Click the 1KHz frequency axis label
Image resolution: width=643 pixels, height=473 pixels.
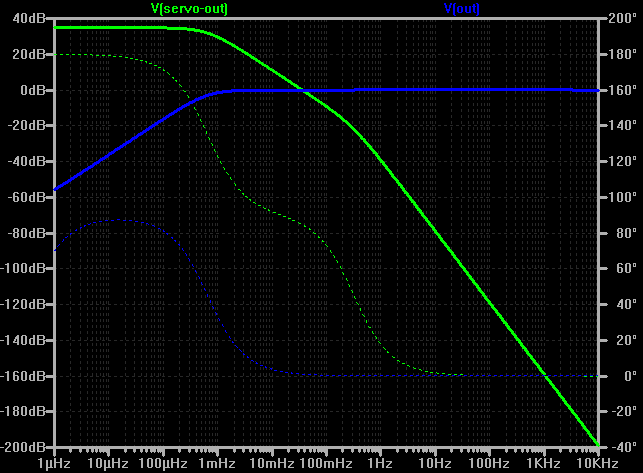point(544,464)
